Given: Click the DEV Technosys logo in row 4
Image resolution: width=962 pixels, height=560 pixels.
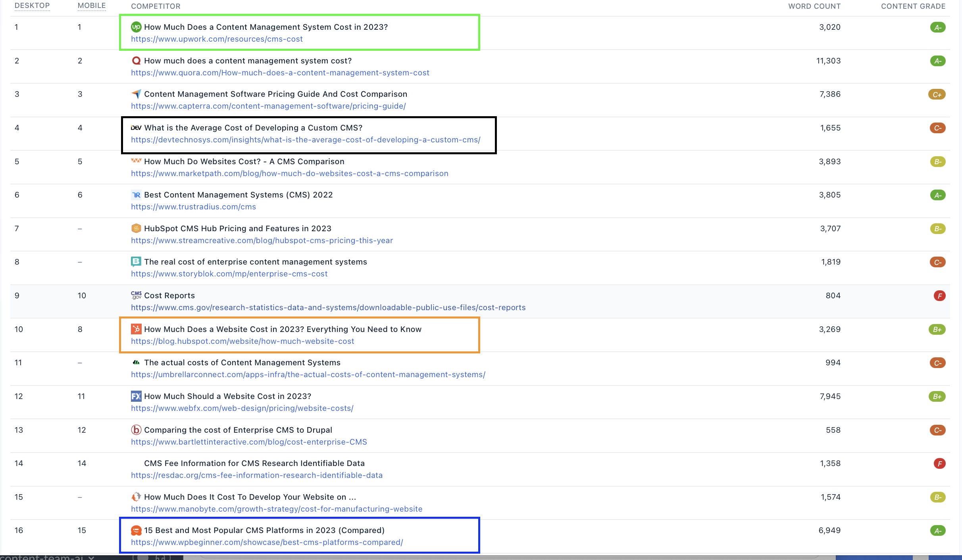Looking at the screenshot, I should click(136, 128).
